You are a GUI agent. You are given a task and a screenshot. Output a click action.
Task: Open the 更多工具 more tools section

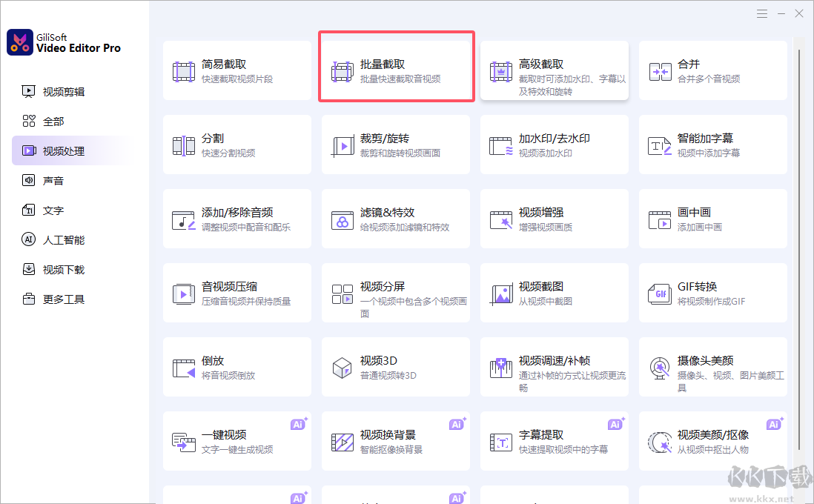click(x=63, y=299)
